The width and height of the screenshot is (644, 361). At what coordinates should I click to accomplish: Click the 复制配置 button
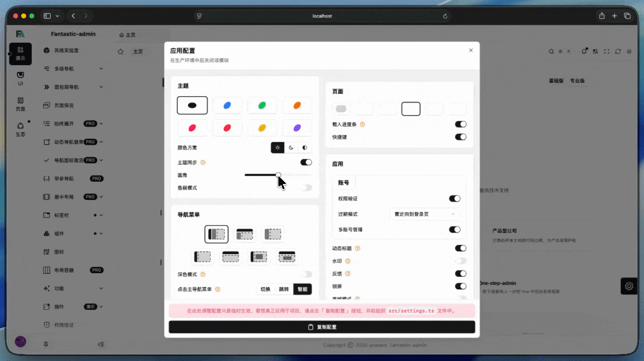[x=321, y=327]
